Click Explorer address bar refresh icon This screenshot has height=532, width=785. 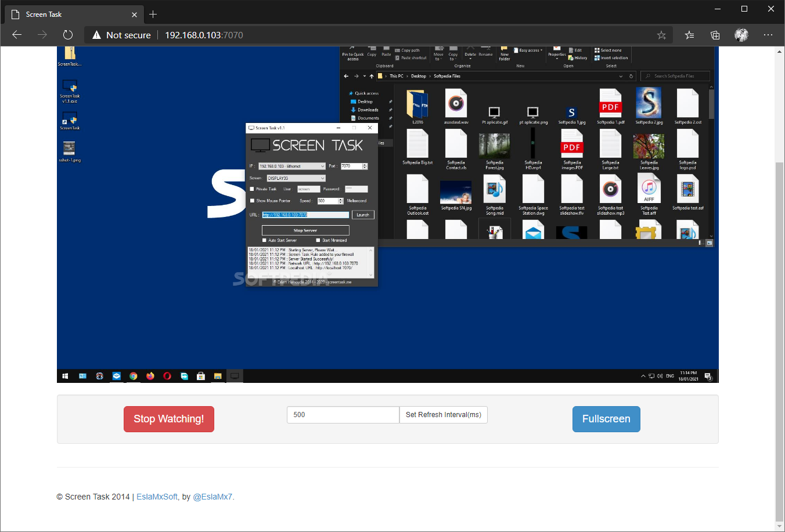631,76
